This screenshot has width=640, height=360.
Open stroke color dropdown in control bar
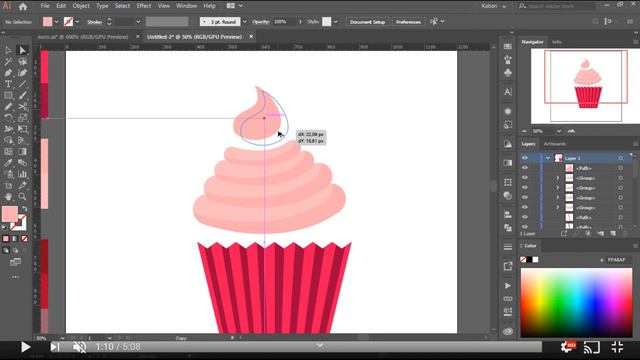point(77,22)
